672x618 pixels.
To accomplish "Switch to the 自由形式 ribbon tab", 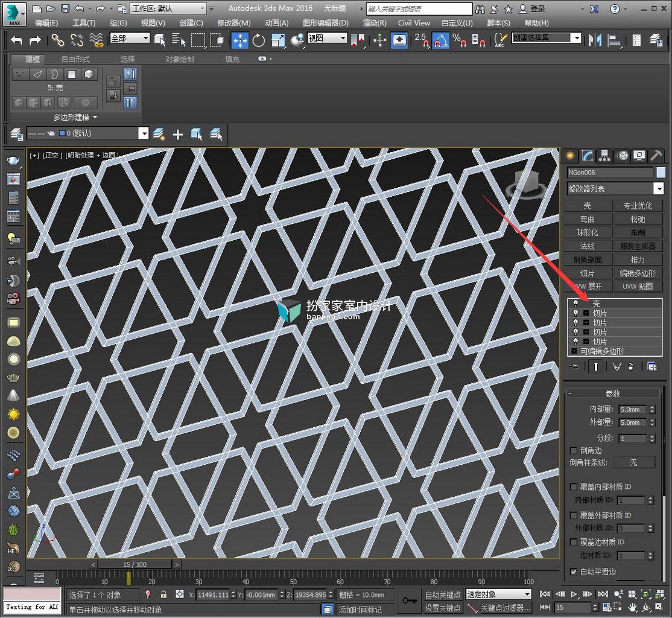I will point(75,59).
